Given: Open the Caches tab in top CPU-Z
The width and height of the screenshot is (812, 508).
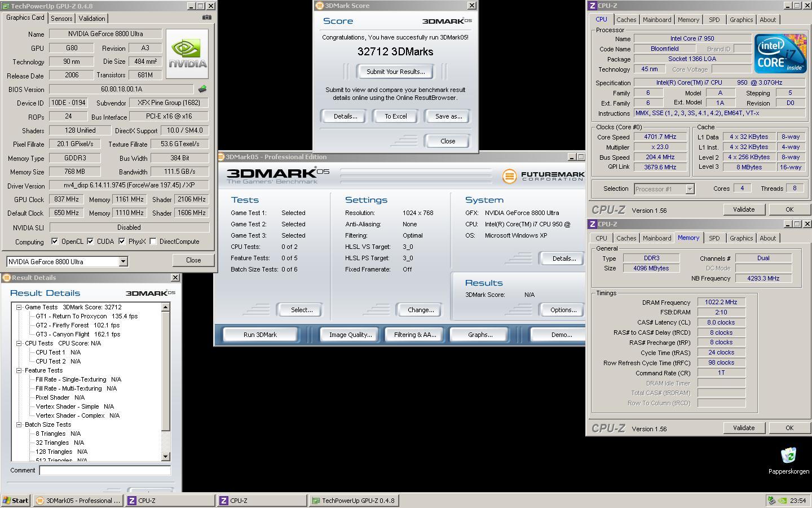Looking at the screenshot, I should tap(626, 20).
